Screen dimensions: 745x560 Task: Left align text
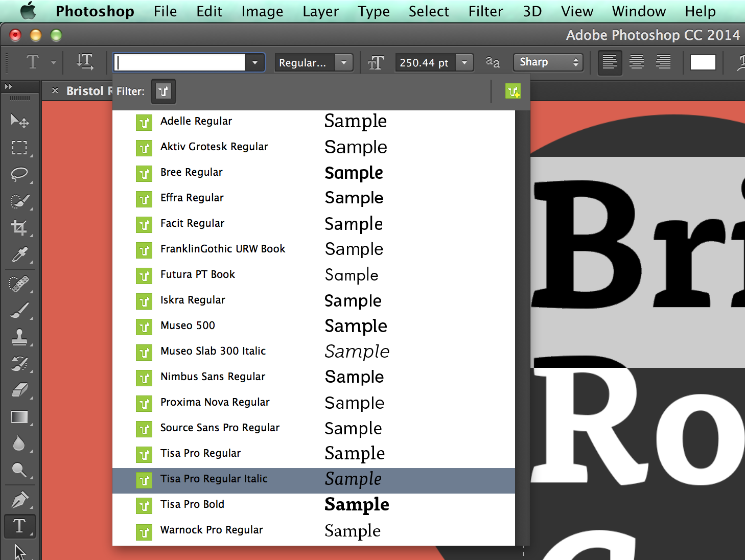[610, 62]
